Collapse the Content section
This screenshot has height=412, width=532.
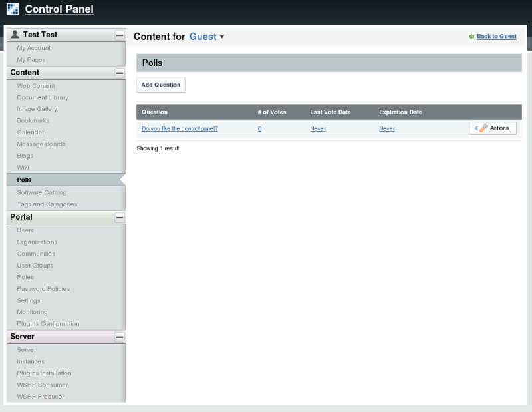(120, 73)
